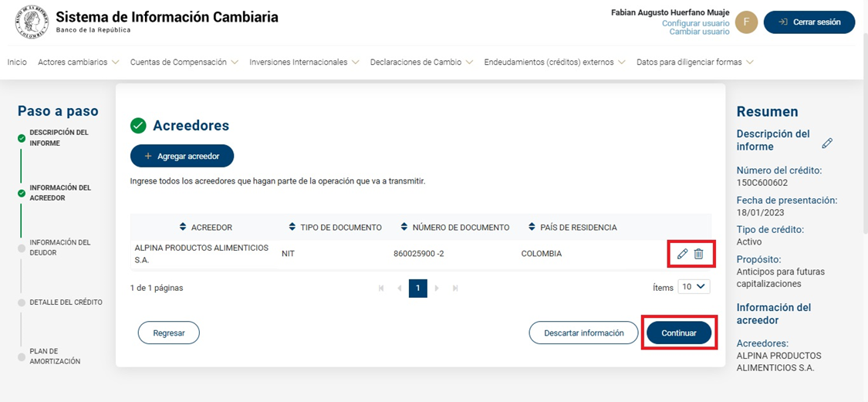The image size is (868, 402).
Task: Sort by NÚMERO DE DOCUMENTO column
Action: tap(405, 227)
